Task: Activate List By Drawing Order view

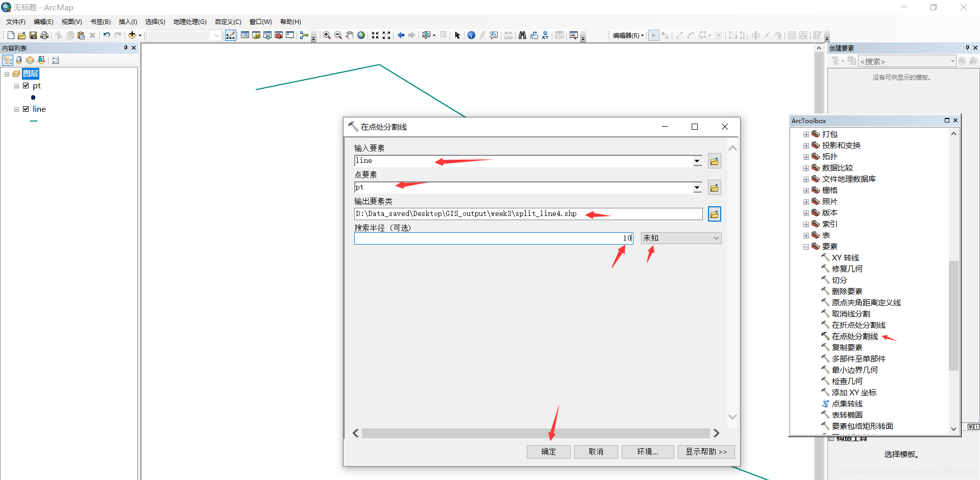Action: click(x=8, y=60)
